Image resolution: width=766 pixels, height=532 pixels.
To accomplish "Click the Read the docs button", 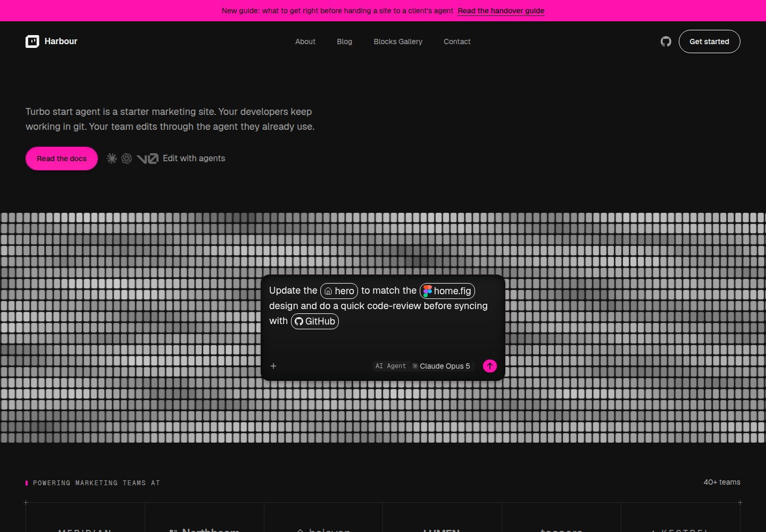I will pyautogui.click(x=62, y=159).
